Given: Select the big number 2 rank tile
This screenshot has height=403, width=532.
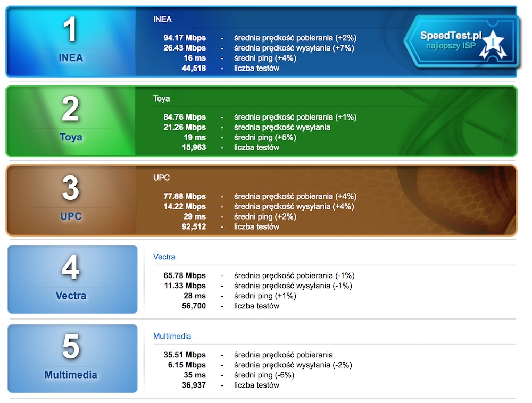Looking at the screenshot, I should 71,121.
